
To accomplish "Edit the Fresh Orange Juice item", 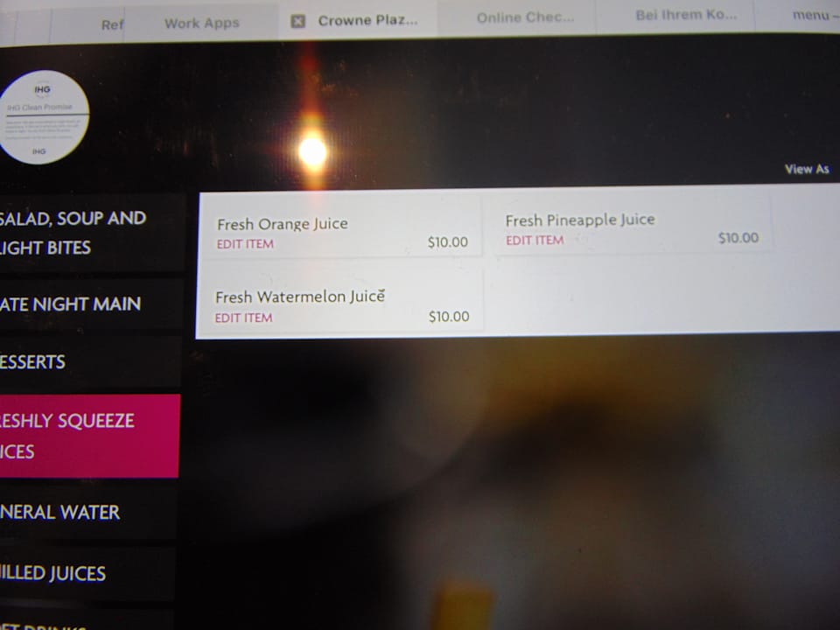I will coord(245,244).
